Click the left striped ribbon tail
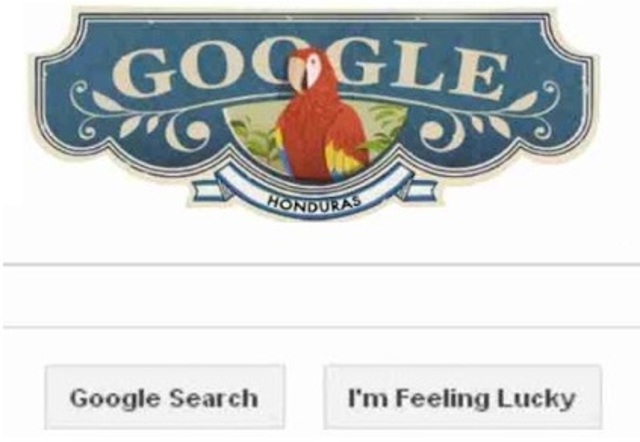The image size is (640, 442). [x=207, y=191]
